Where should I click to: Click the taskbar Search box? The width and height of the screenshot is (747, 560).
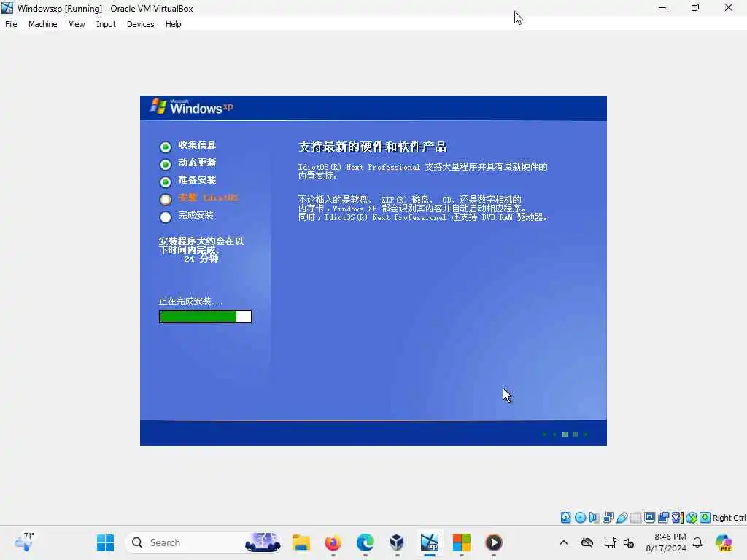[203, 542]
